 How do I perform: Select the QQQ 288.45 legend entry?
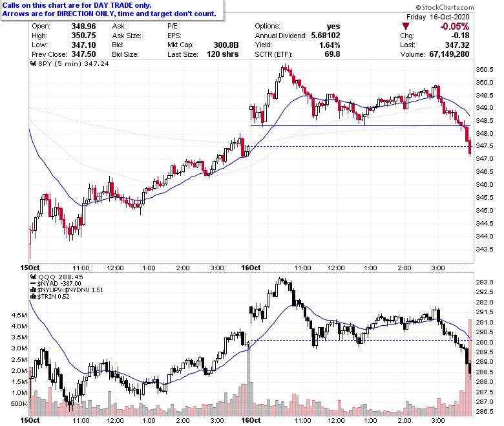point(61,277)
